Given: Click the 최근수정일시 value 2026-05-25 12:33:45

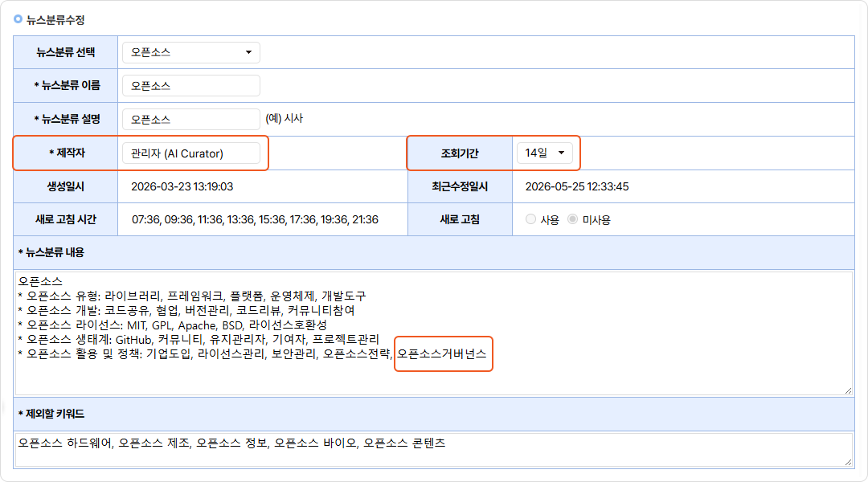Looking at the screenshot, I should point(577,186).
